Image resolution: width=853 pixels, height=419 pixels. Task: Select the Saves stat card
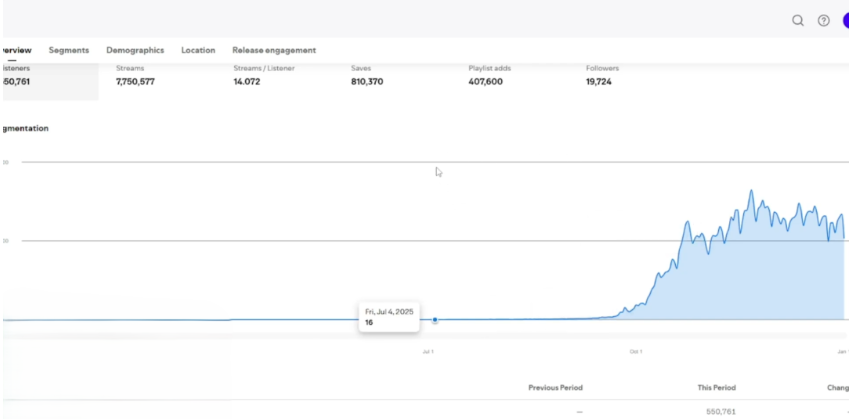pyautogui.click(x=367, y=75)
